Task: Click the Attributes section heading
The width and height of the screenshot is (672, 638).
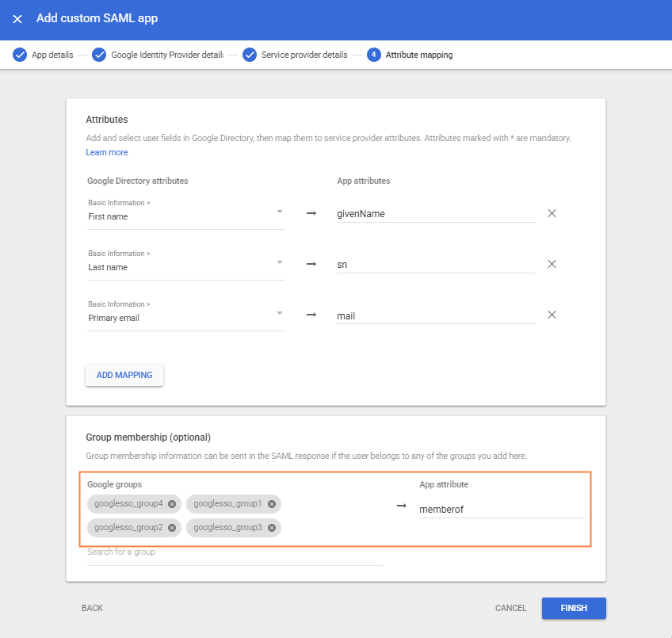Action: (x=107, y=120)
